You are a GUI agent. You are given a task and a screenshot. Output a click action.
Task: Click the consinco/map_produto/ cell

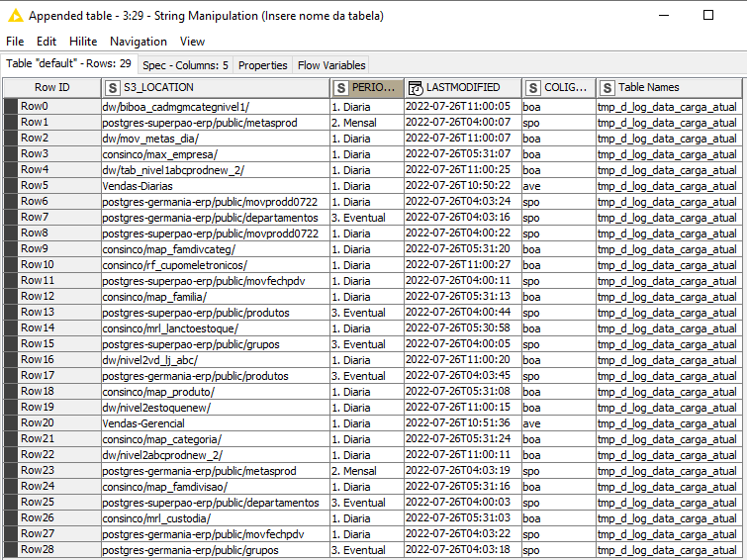[x=216, y=392]
